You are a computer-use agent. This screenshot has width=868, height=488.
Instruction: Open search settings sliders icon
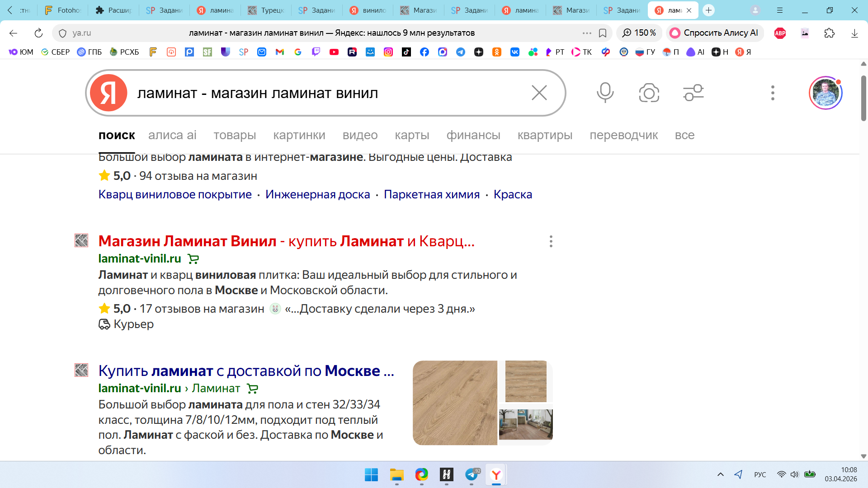coord(693,93)
